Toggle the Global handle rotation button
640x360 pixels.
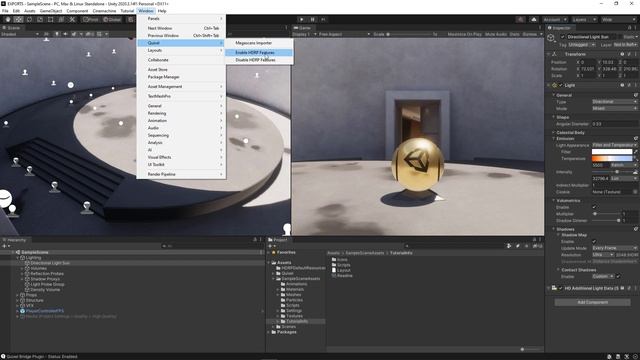click(x=111, y=19)
